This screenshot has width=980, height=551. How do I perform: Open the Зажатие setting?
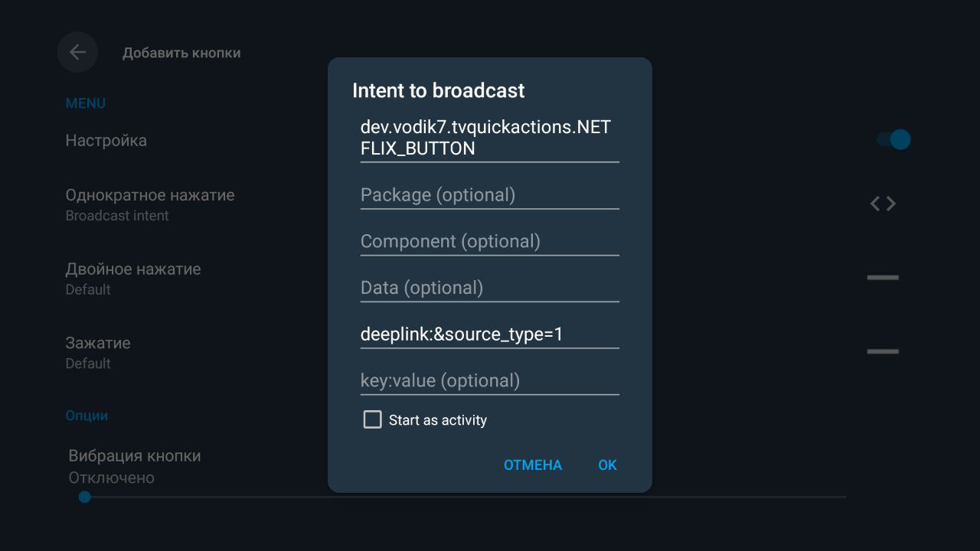(x=98, y=352)
